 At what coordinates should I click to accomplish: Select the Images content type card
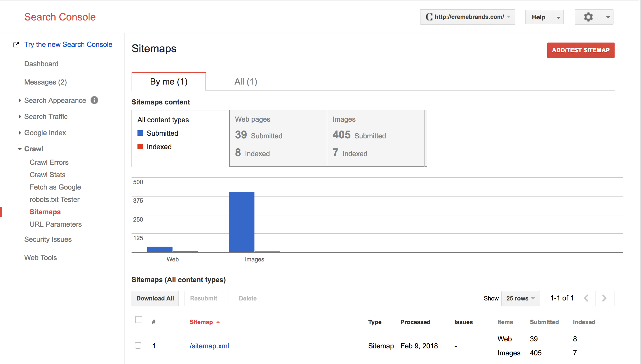click(x=376, y=138)
